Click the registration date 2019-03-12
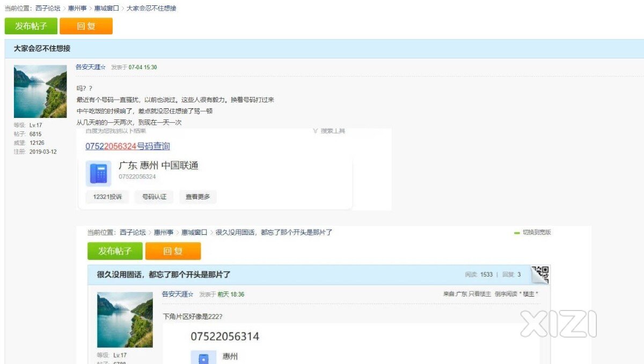The width and height of the screenshot is (644, 364). (x=43, y=152)
